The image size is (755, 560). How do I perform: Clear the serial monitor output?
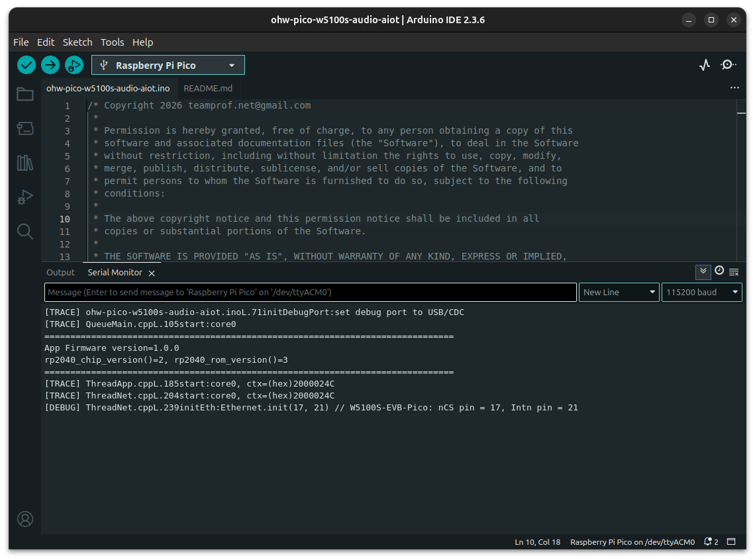(734, 272)
